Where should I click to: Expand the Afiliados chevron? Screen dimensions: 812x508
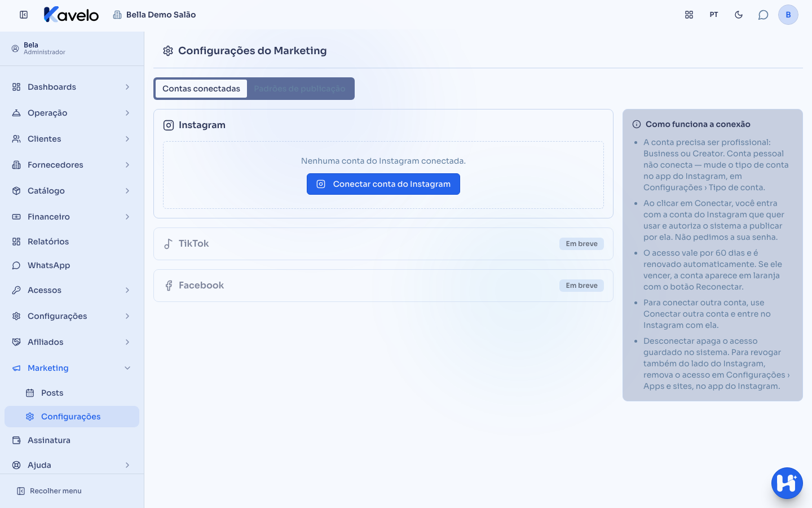(x=127, y=342)
